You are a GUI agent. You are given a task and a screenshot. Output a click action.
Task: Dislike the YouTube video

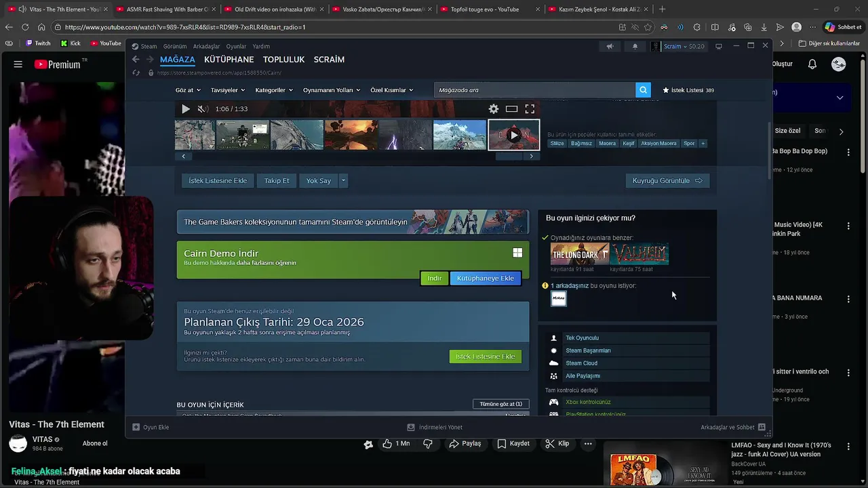[428, 444]
